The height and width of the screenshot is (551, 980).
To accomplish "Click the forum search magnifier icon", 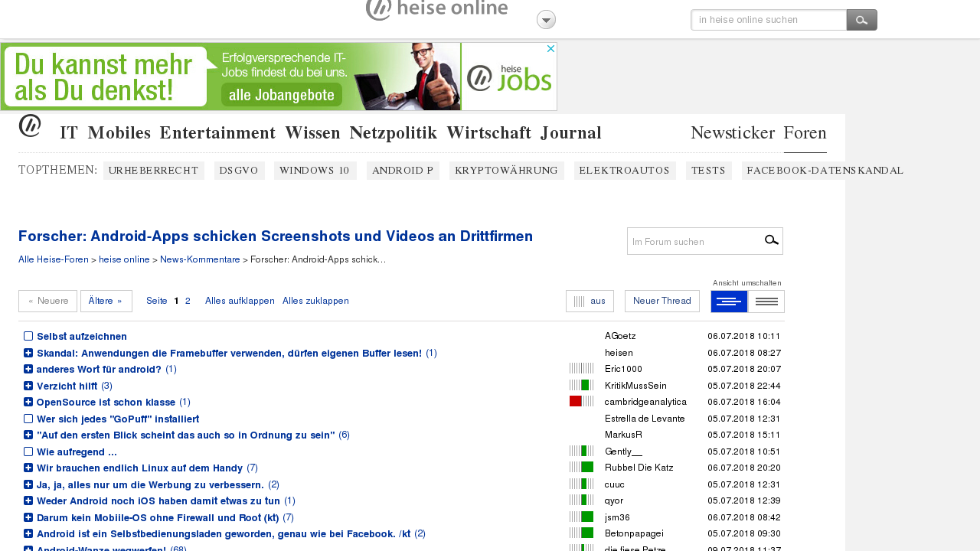I will [772, 241].
